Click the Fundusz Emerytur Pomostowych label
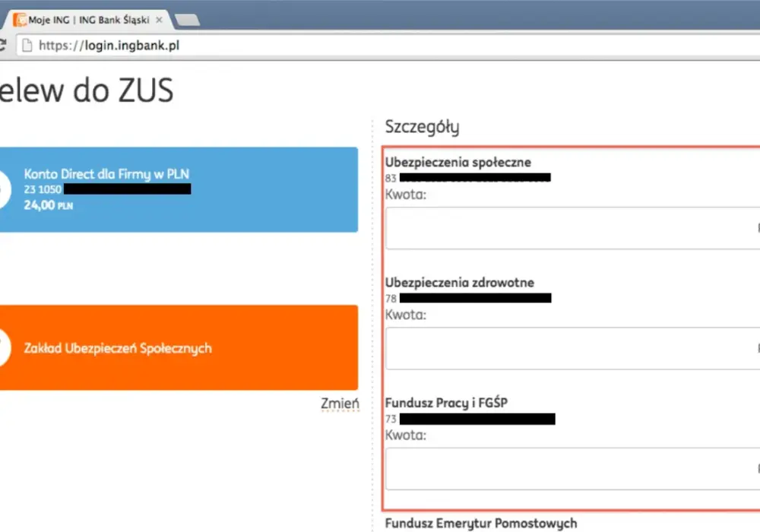Screen dimensions: 760x532 pyautogui.click(x=481, y=524)
